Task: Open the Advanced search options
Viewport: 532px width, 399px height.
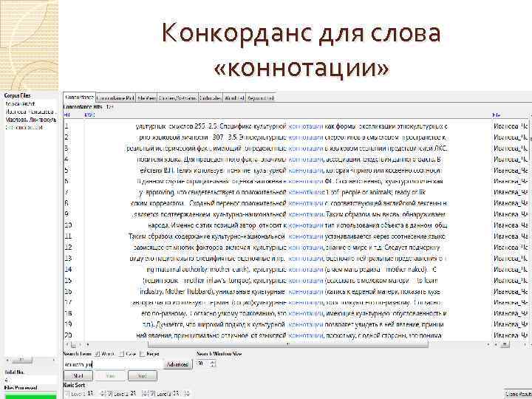Action: coord(178,364)
